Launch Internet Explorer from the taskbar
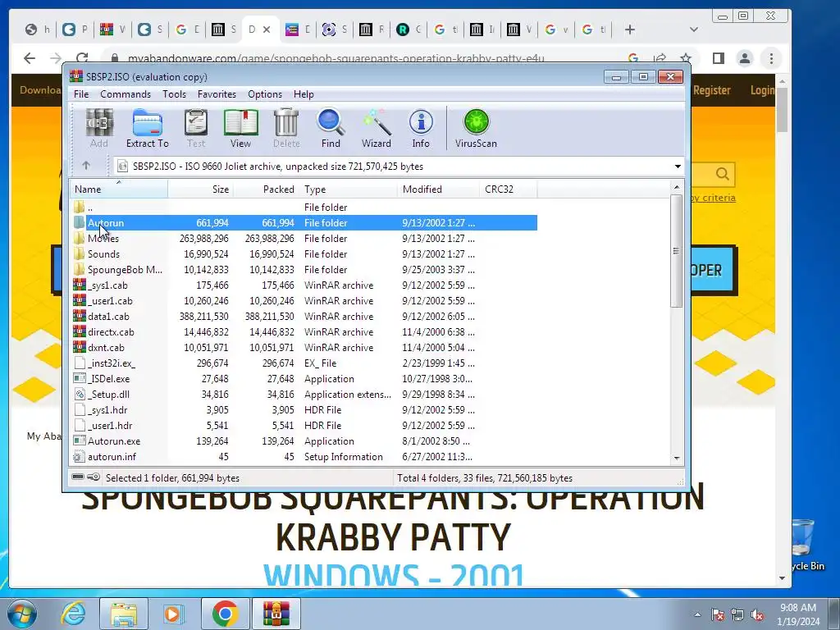Screen dimensions: 840x630 coord(73,614)
